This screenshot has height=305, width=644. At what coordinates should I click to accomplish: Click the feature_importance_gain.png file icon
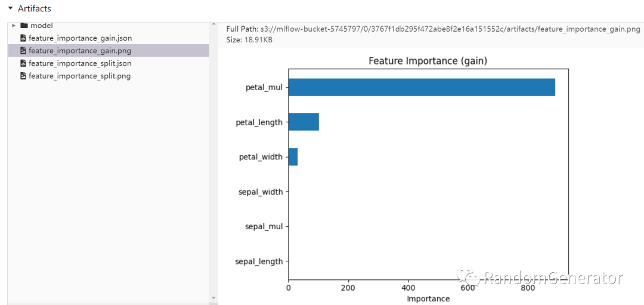23,51
